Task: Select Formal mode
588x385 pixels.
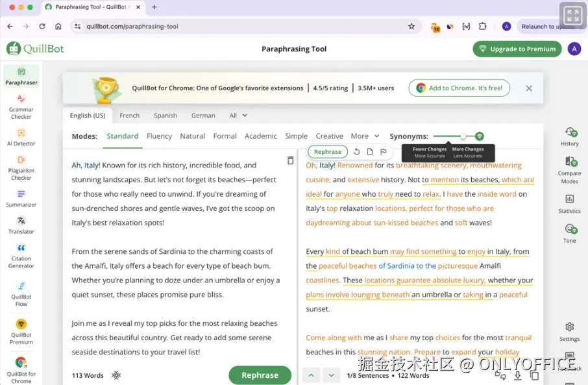Action: click(225, 136)
